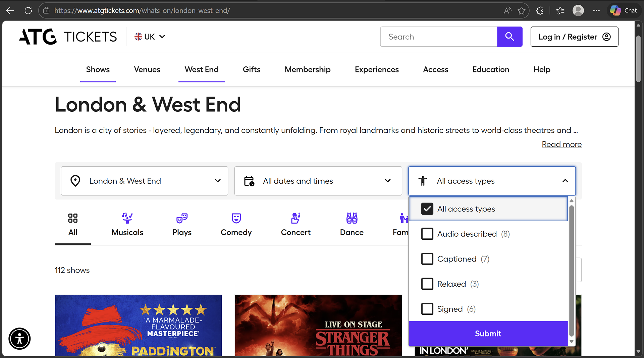Open the favorites list icon
The width and height of the screenshot is (644, 358).
[560, 10]
